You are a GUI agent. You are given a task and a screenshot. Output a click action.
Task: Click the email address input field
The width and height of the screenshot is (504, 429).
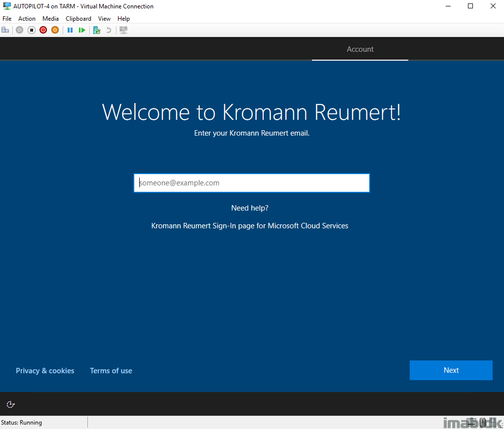tap(252, 183)
